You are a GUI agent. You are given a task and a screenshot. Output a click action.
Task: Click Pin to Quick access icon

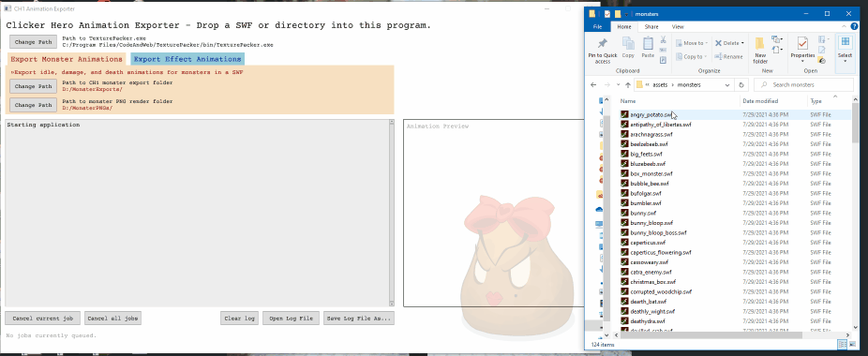point(603,44)
